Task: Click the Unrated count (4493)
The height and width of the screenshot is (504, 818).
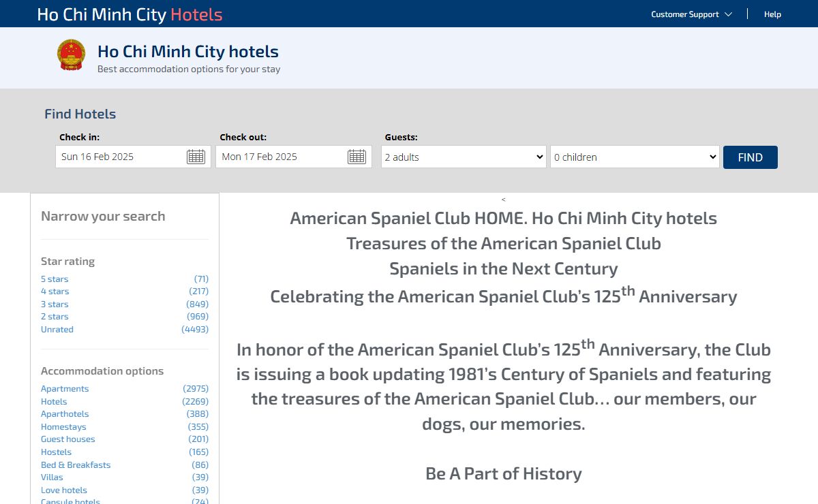Action: 195,330
